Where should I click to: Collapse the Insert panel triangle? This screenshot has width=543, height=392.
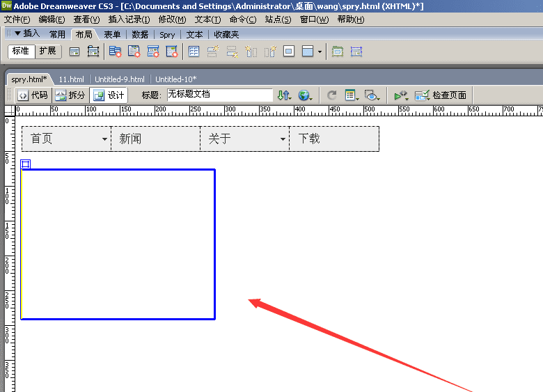pyautogui.click(x=17, y=33)
